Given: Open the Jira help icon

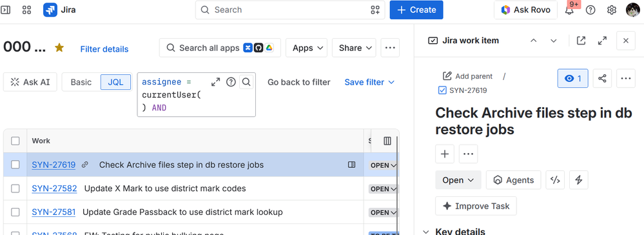Looking at the screenshot, I should 590,10.
